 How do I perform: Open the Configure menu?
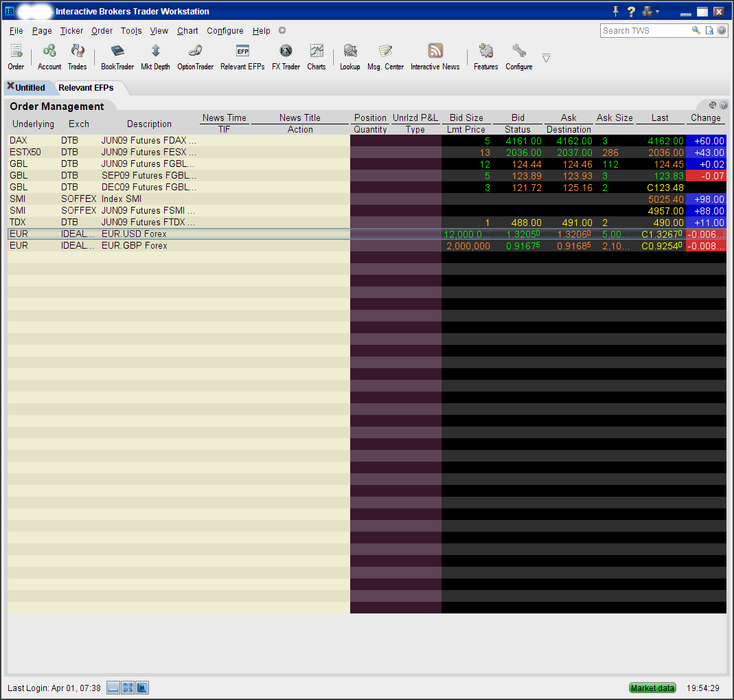(225, 30)
